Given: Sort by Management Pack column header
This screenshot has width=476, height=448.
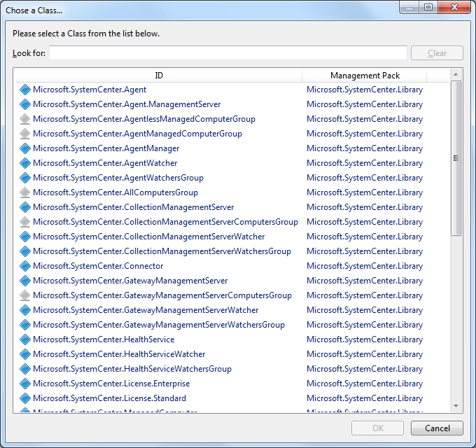Looking at the screenshot, I should coord(365,76).
